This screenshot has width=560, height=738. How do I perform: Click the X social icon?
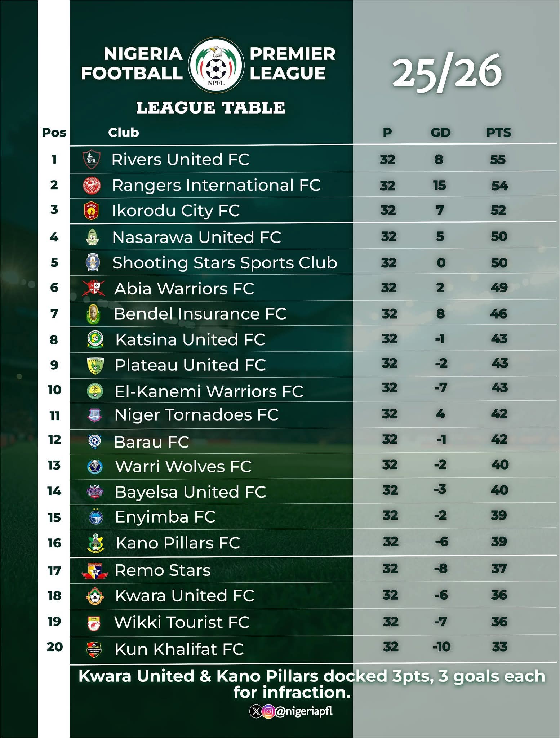[255, 711]
